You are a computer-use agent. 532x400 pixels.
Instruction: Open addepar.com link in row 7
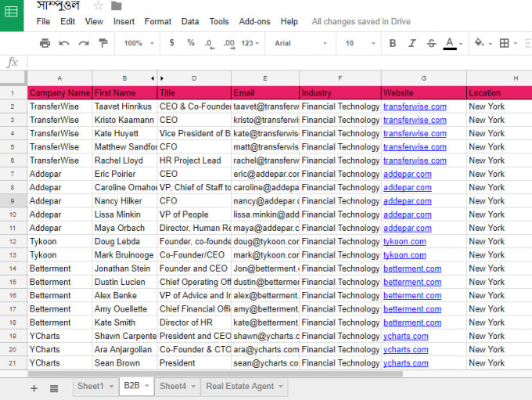(x=407, y=175)
